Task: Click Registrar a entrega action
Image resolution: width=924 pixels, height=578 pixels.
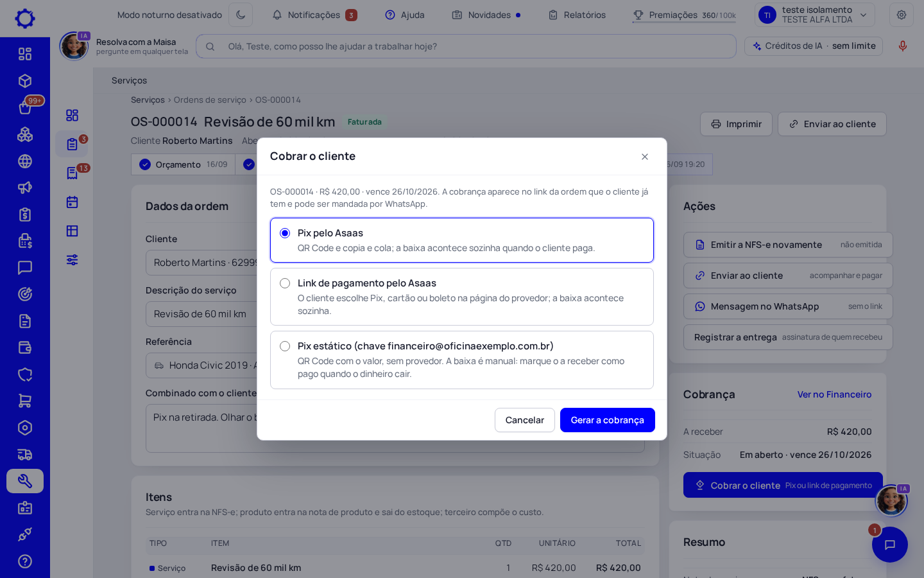Action: pos(788,337)
